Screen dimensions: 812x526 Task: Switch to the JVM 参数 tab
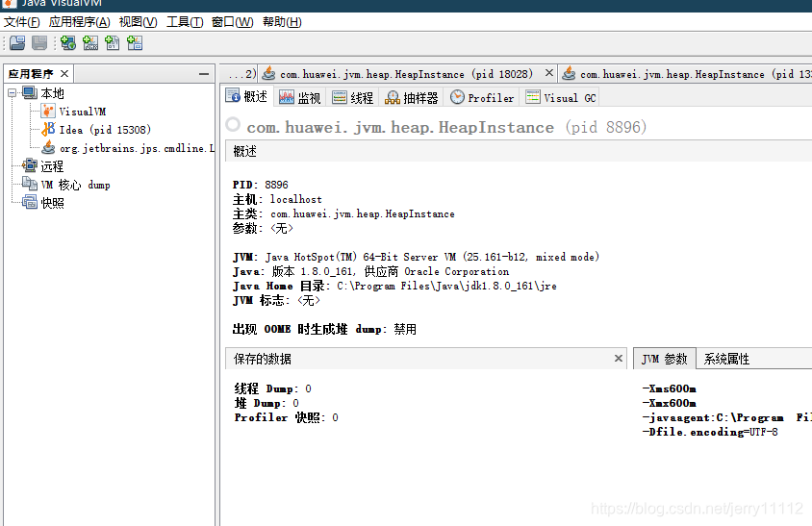[x=665, y=359]
